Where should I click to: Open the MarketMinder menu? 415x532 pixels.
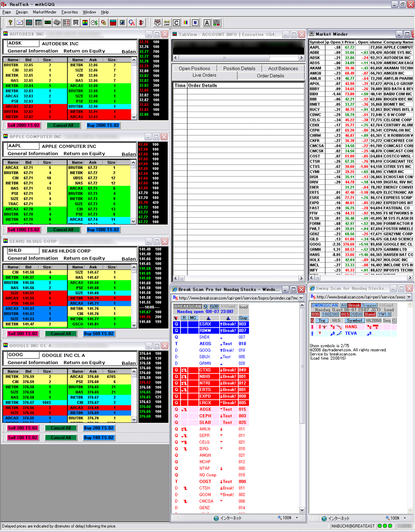(x=44, y=12)
